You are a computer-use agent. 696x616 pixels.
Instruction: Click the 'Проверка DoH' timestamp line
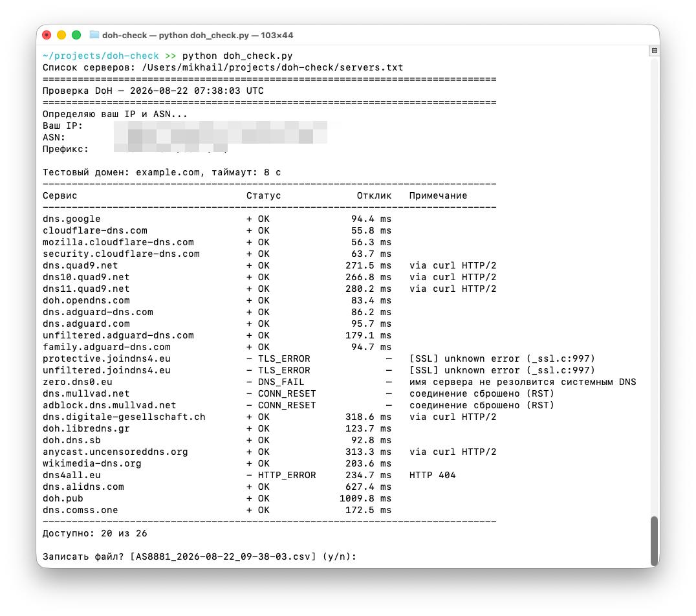tap(153, 91)
